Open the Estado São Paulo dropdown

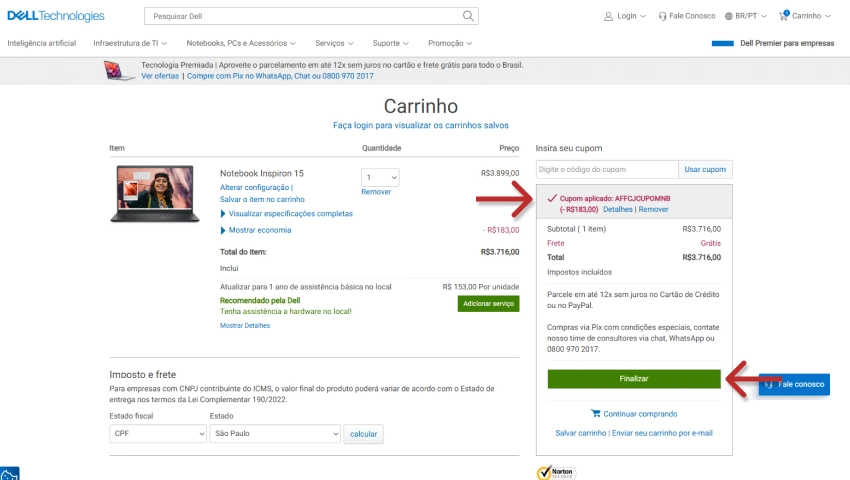point(275,433)
